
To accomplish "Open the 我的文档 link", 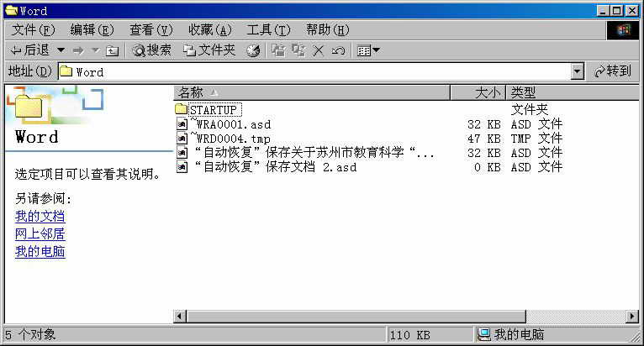I will tap(40, 217).
